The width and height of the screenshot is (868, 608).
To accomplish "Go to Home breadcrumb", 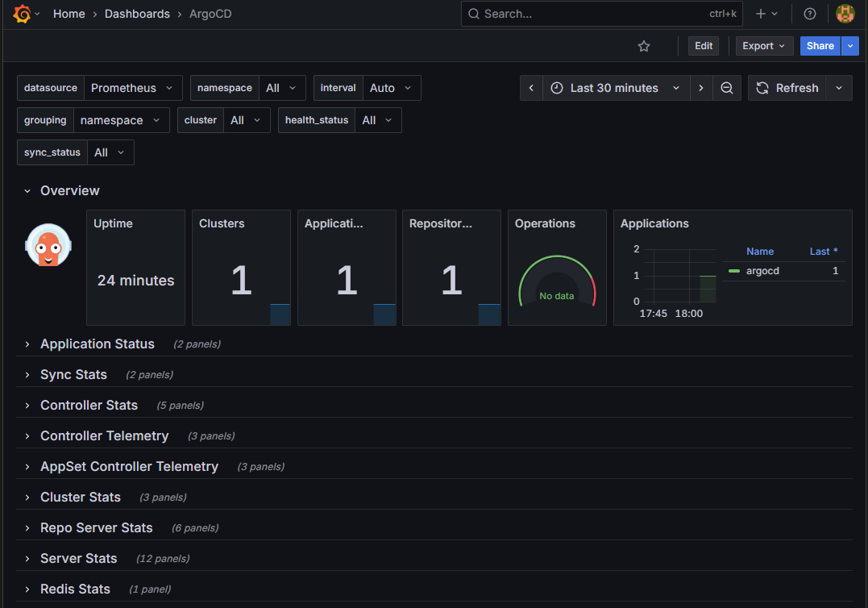I will point(69,14).
